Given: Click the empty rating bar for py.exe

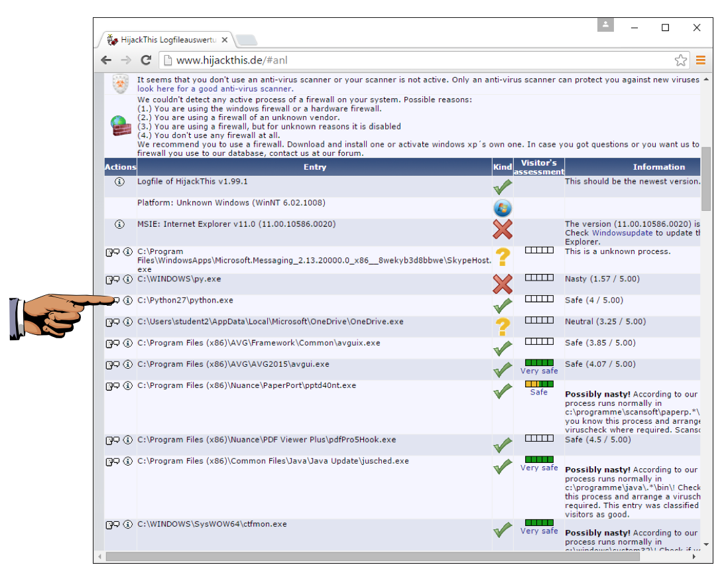Looking at the screenshot, I should pyautogui.click(x=539, y=278).
